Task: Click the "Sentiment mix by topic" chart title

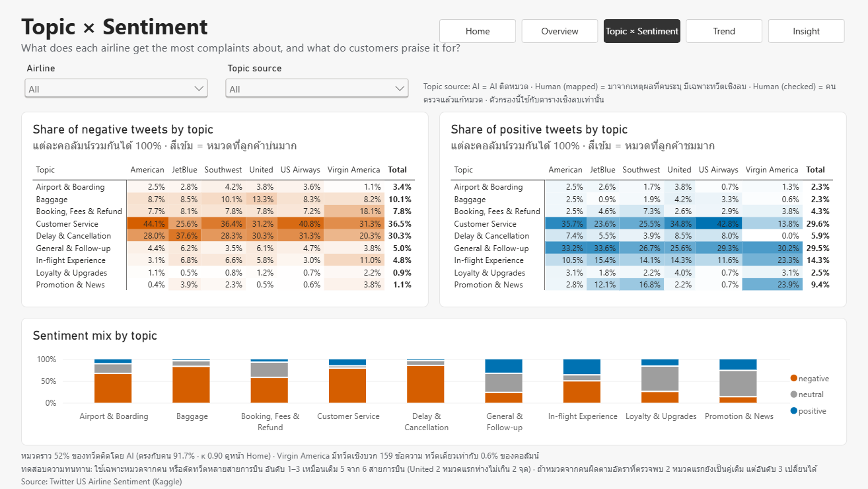Action: 95,336
